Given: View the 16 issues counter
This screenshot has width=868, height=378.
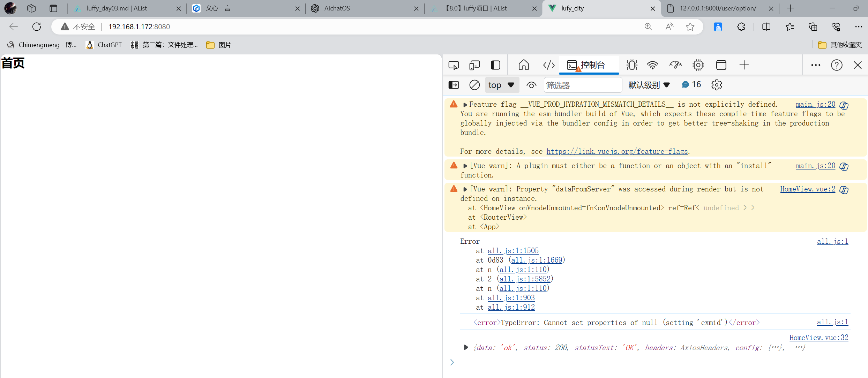Looking at the screenshot, I should click(x=691, y=85).
